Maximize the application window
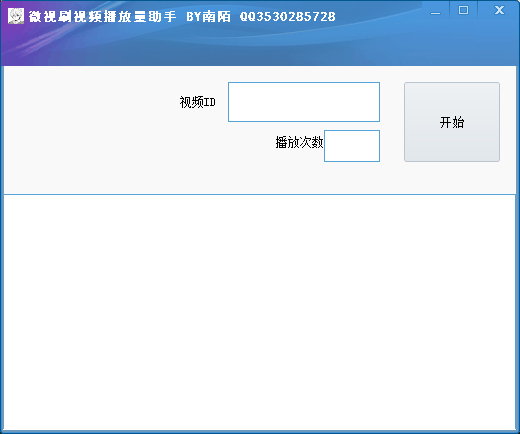520x434 pixels. 463,10
